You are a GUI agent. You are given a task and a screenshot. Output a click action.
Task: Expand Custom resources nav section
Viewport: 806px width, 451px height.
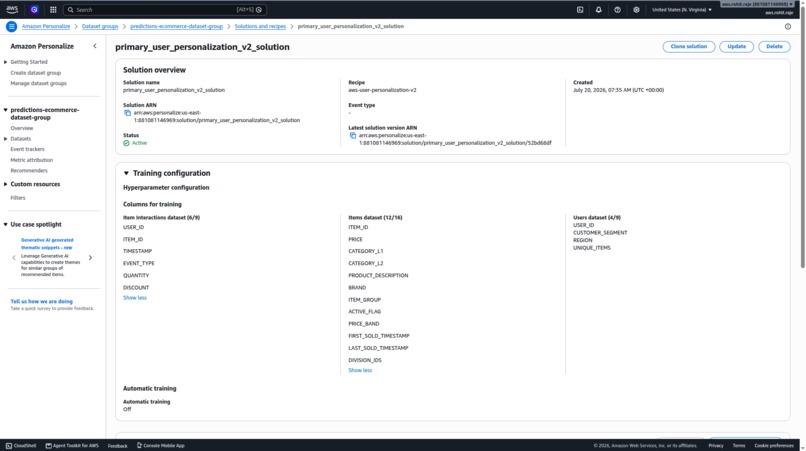pyautogui.click(x=6, y=184)
